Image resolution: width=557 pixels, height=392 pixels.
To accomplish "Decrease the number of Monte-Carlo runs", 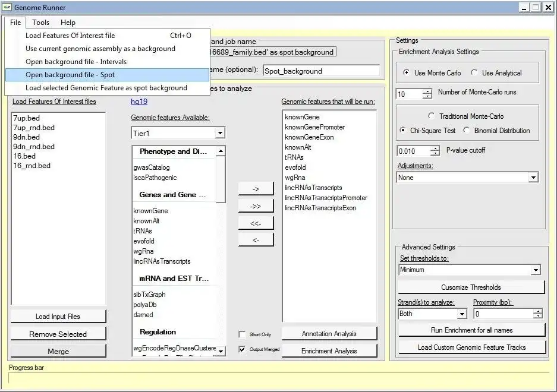I will tap(427, 96).
